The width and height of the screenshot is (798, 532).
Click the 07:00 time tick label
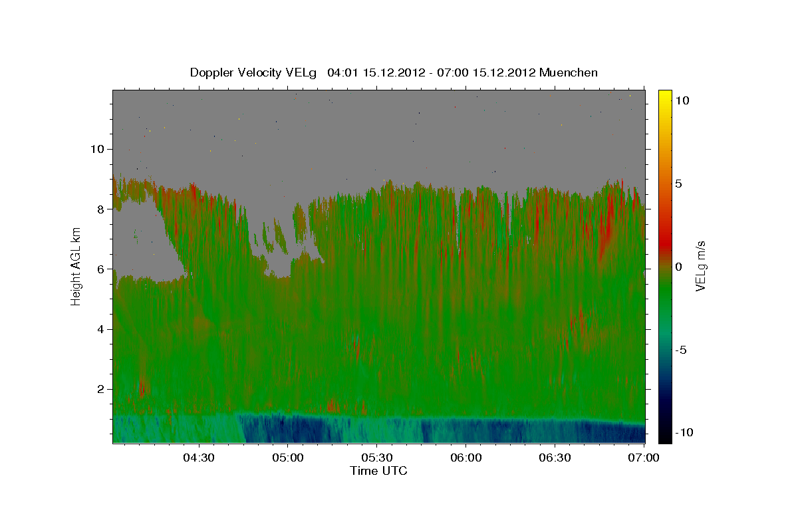coord(644,458)
